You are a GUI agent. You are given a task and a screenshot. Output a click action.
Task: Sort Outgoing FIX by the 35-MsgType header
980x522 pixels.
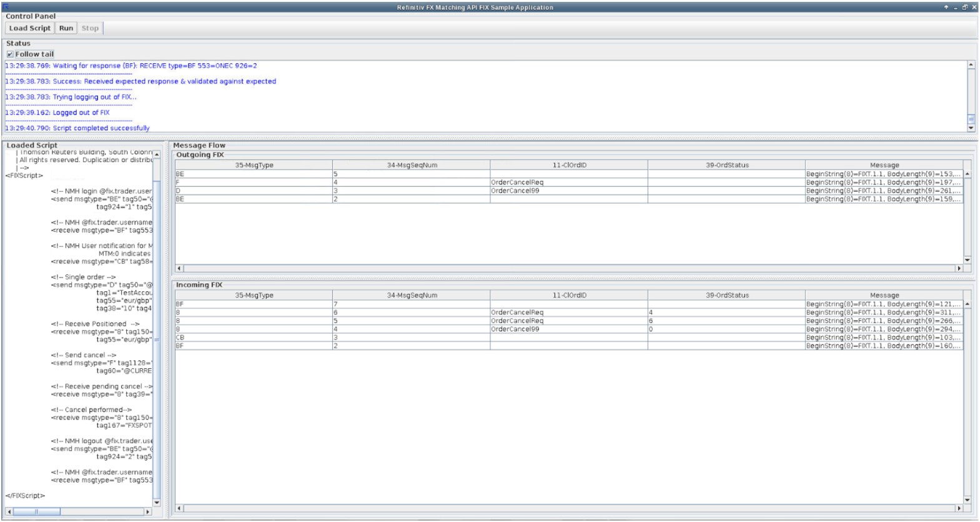[254, 165]
